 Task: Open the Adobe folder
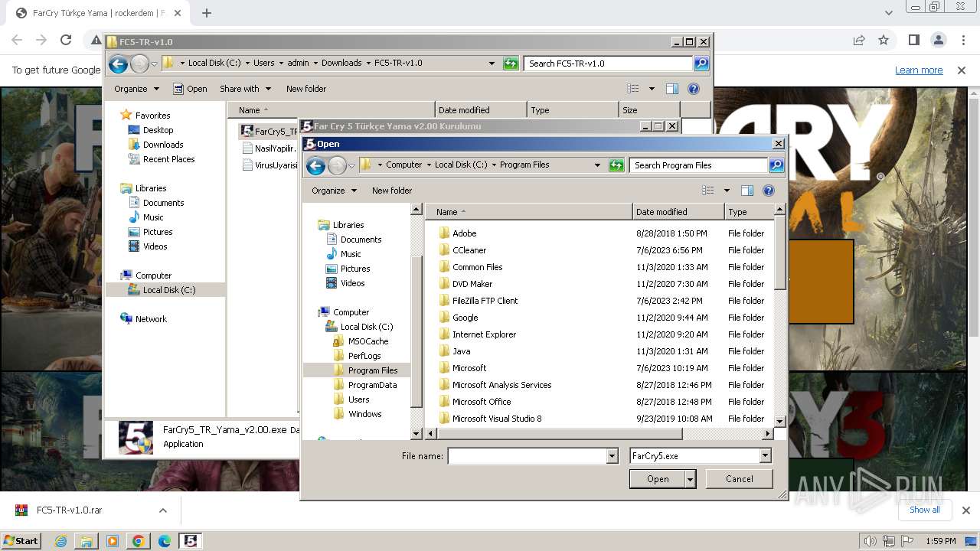coord(464,233)
